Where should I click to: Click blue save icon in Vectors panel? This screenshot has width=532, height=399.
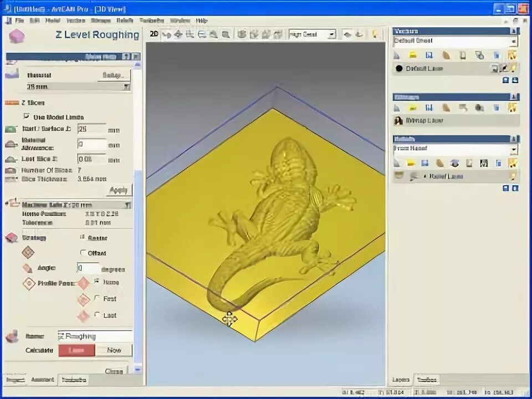[x=429, y=55]
